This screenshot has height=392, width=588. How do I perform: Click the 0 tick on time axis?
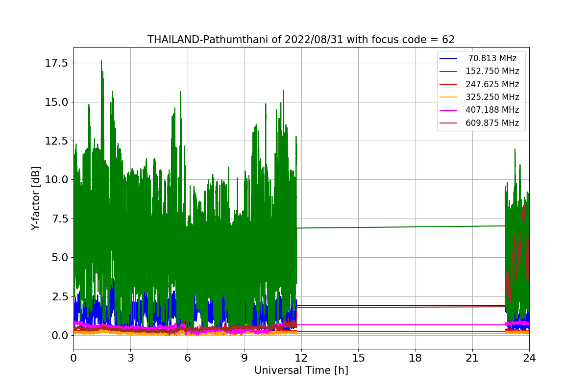click(73, 358)
